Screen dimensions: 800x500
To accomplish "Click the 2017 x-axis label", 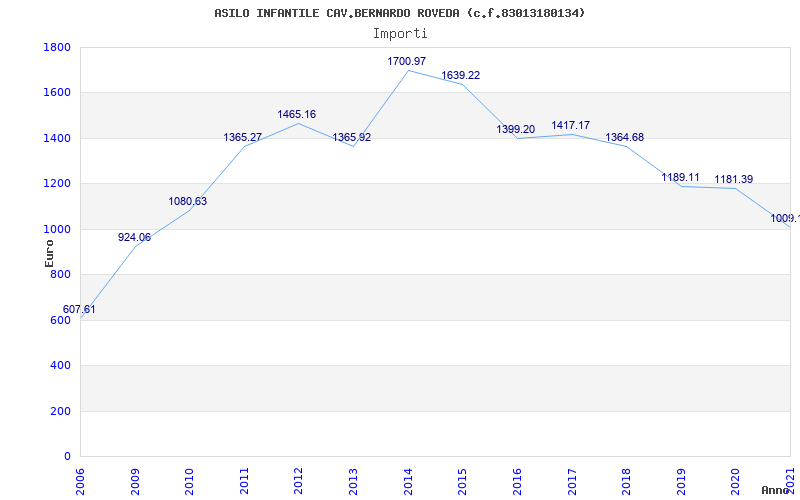I will point(572,482).
